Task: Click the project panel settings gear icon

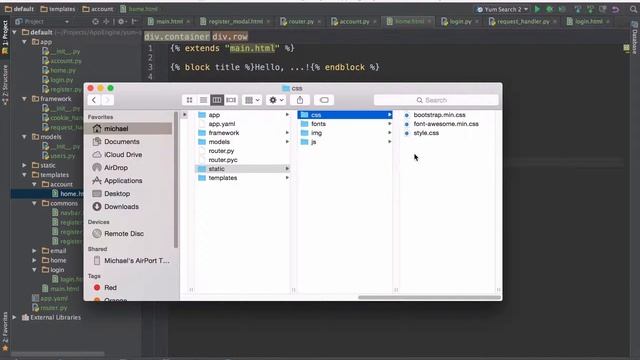Action: [x=121, y=22]
